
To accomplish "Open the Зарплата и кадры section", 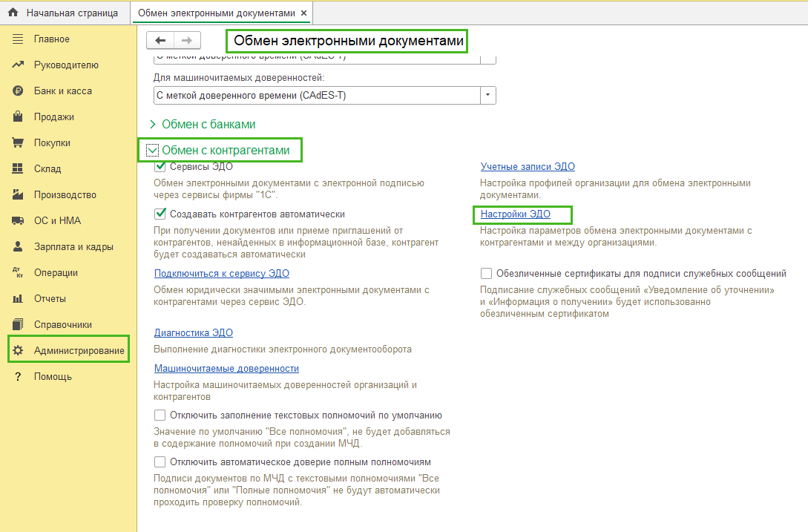I will (x=73, y=246).
